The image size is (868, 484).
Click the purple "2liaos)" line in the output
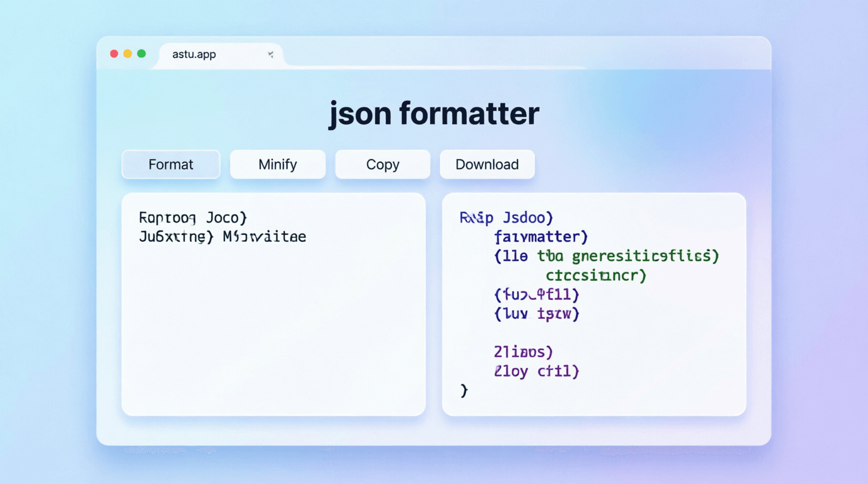[x=523, y=352]
